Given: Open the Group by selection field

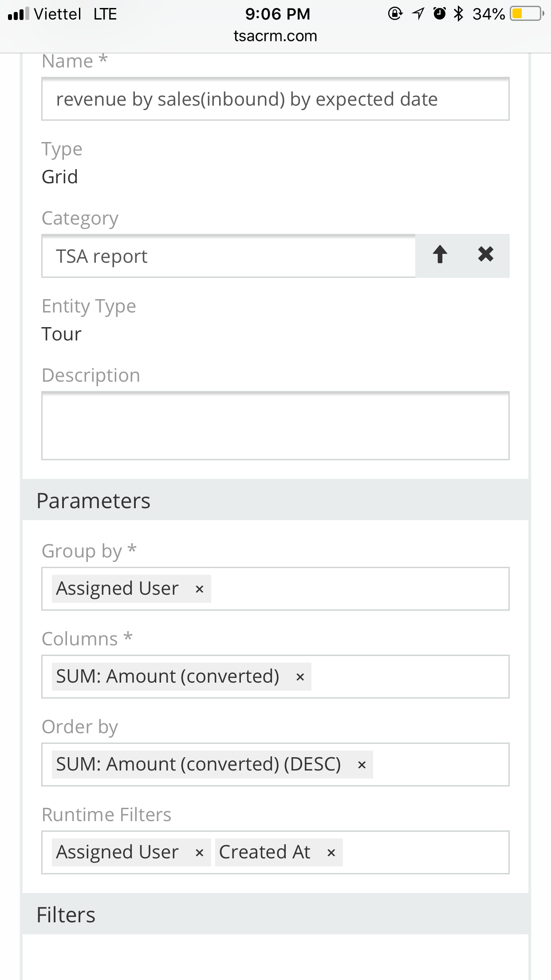Looking at the screenshot, I should (359, 589).
